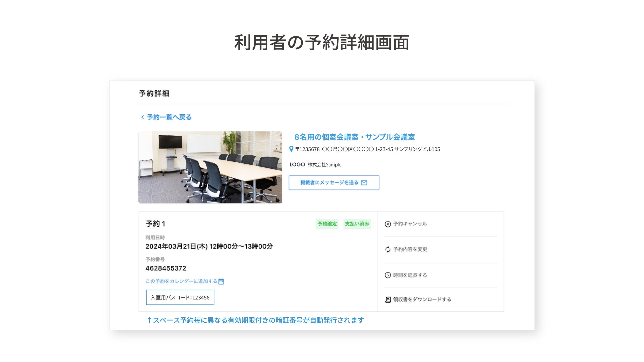This screenshot has width=644, height=362.
Task: Click the meeting room photo thumbnail
Action: [210, 167]
